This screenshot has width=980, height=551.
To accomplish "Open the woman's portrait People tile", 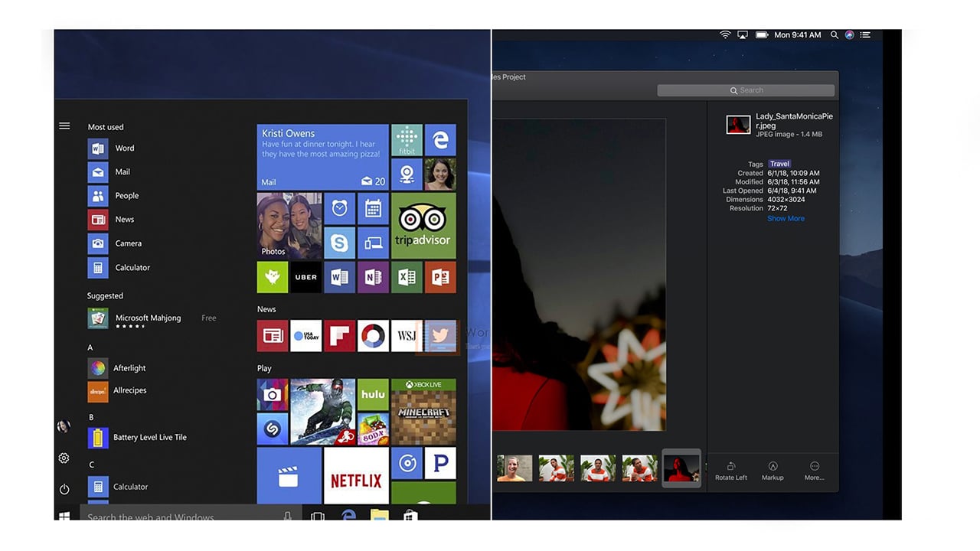I will click(x=440, y=174).
